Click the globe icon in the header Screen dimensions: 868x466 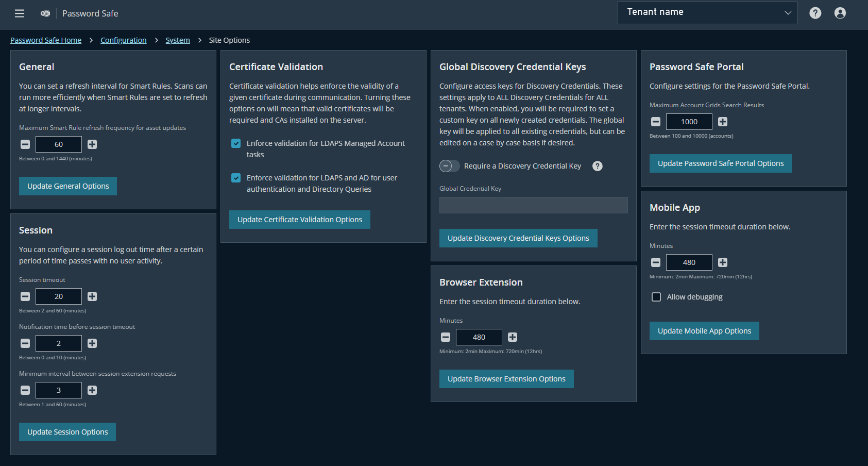(45, 13)
